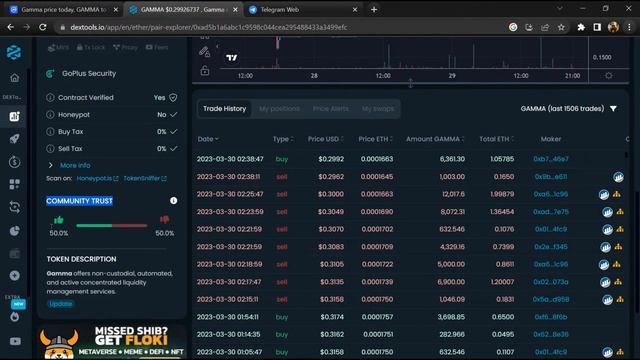Select the Trade History tab

pyautogui.click(x=224, y=109)
